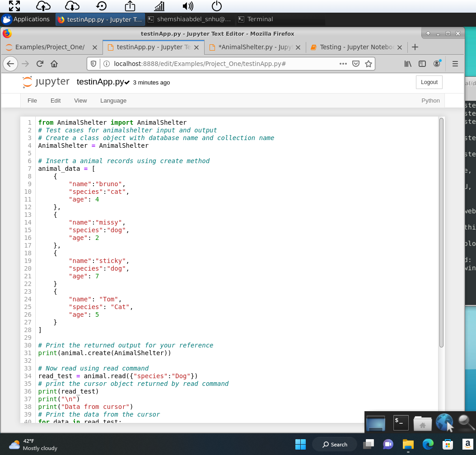Select the testinApp.py Firefox taskbar item

tap(100, 19)
